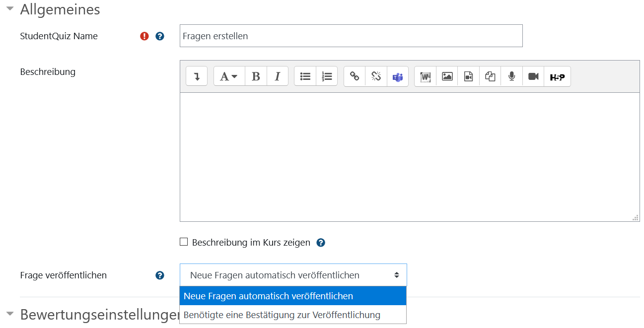Expand the Bewertungseinstellungen section

coord(10,313)
